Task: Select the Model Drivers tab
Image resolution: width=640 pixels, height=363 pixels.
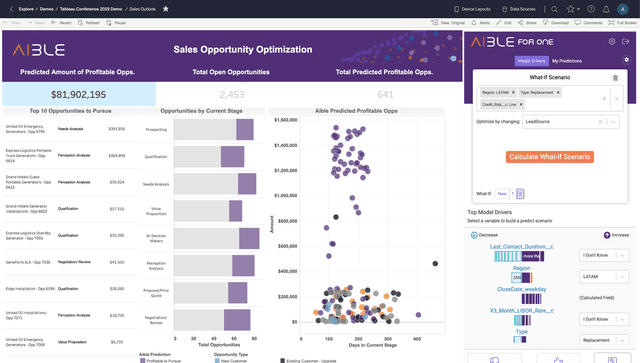Action: pos(531,61)
